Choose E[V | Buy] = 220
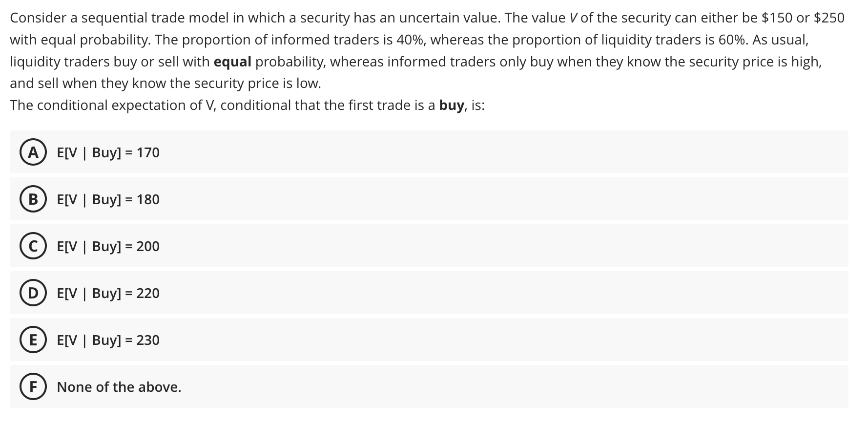The width and height of the screenshot is (868, 426). pyautogui.click(x=108, y=293)
